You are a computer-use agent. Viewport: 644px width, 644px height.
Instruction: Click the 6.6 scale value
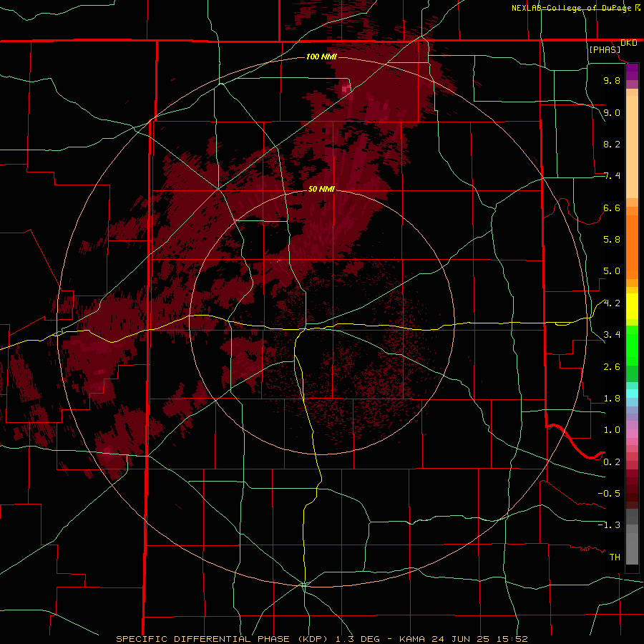pos(612,208)
